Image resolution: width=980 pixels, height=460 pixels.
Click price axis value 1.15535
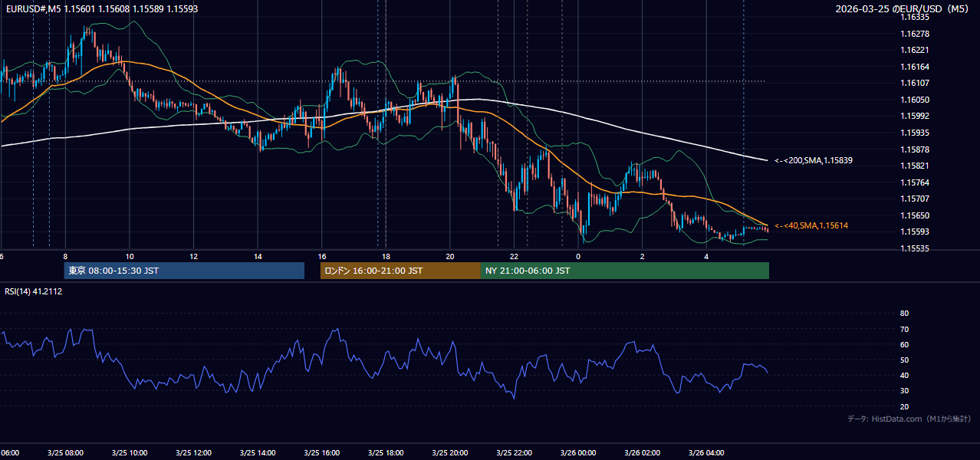[x=915, y=248]
